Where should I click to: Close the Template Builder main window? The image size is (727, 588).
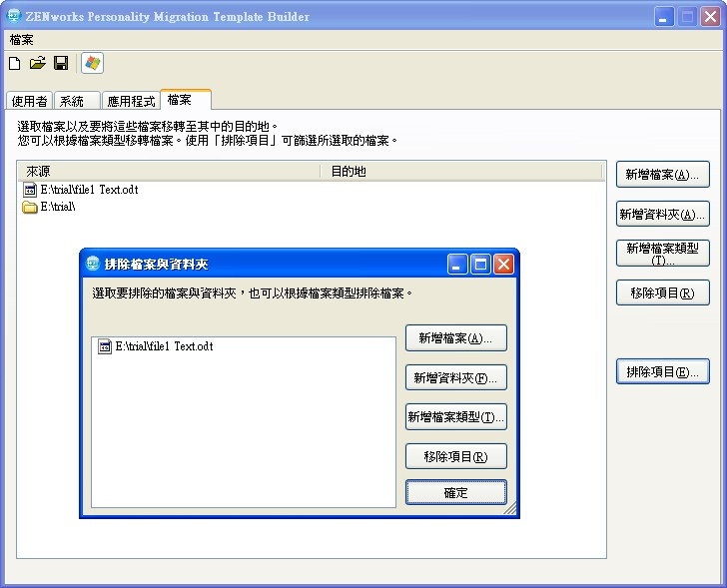710,17
